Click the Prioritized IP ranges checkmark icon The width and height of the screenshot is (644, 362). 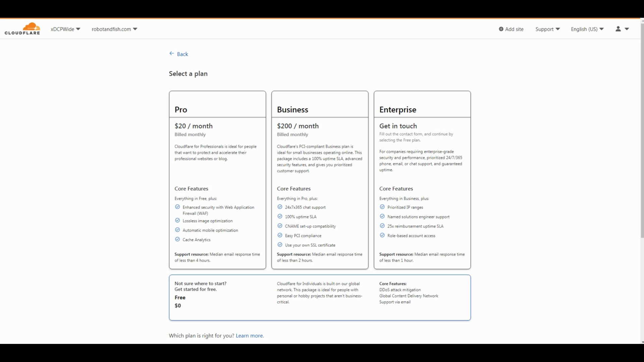382,207
